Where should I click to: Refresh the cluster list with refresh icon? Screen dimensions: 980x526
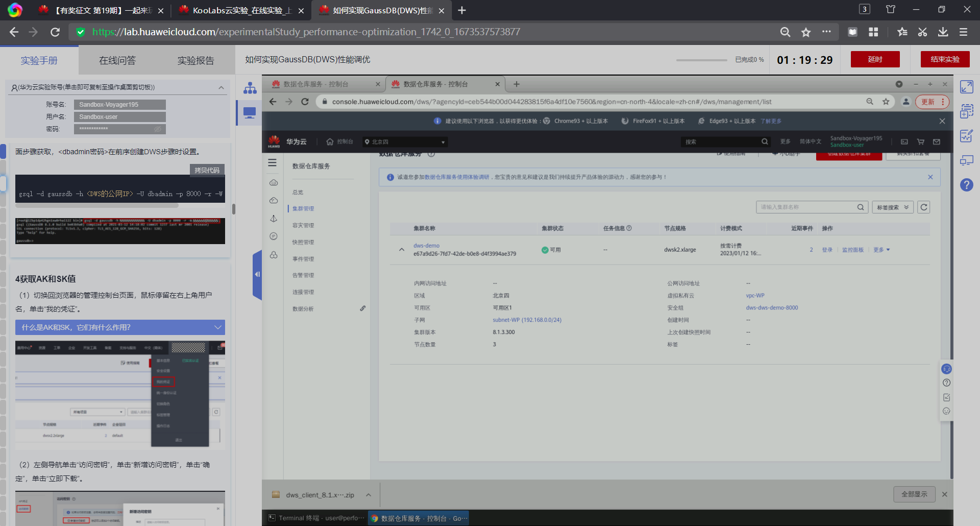(924, 207)
